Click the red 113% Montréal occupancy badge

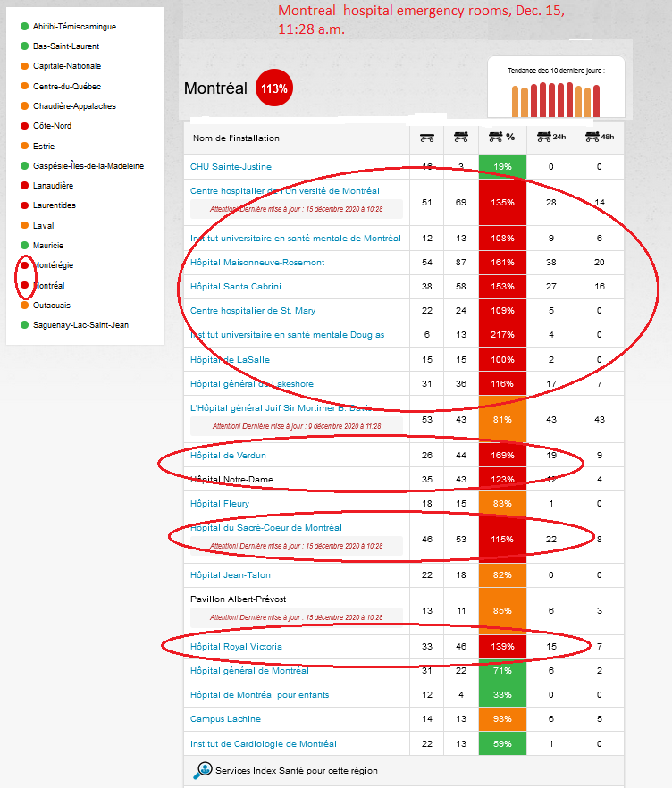(274, 88)
